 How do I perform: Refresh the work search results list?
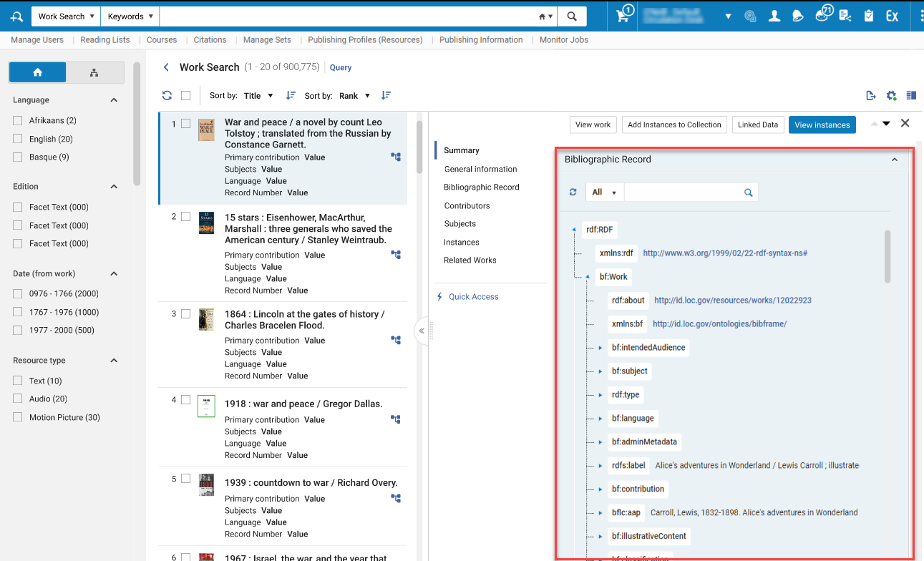click(x=167, y=95)
